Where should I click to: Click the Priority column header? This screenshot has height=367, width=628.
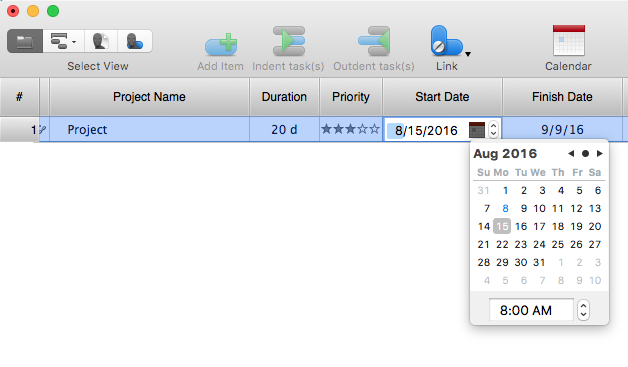pyautogui.click(x=351, y=97)
